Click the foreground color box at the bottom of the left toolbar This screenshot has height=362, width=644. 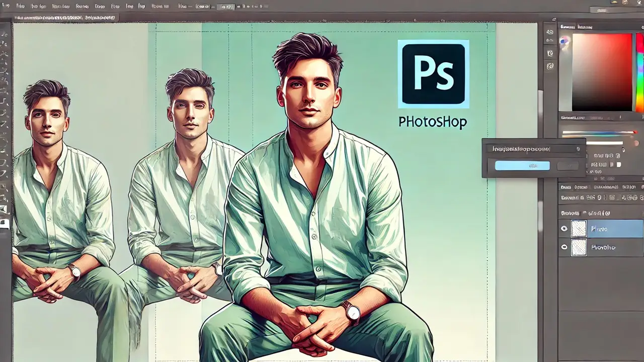pyautogui.click(x=5, y=223)
